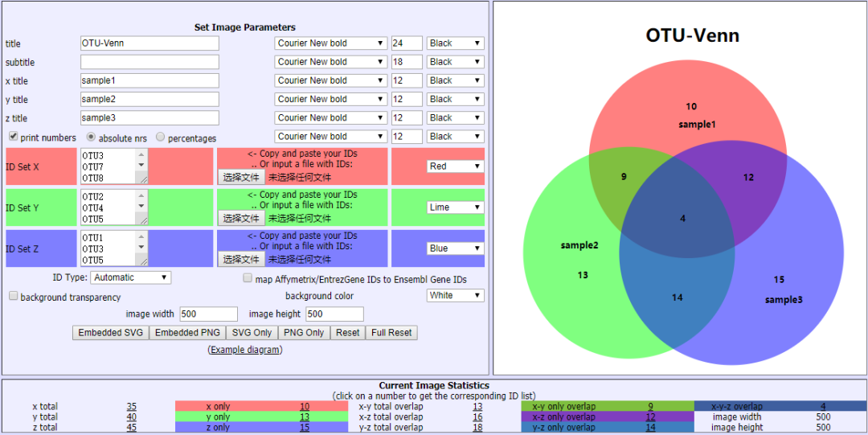
Task: Open the ID Type Automatic dropdown
Action: [130, 277]
